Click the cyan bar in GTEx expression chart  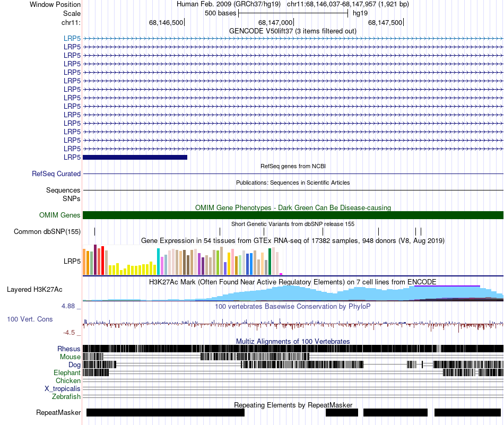click(158, 262)
